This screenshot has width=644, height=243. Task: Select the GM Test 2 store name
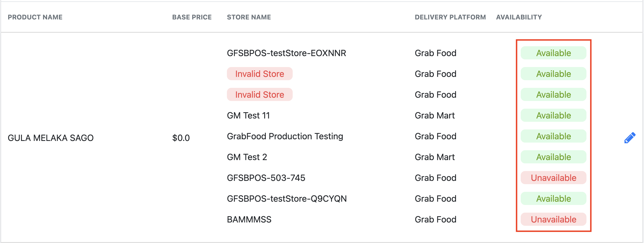(x=247, y=157)
